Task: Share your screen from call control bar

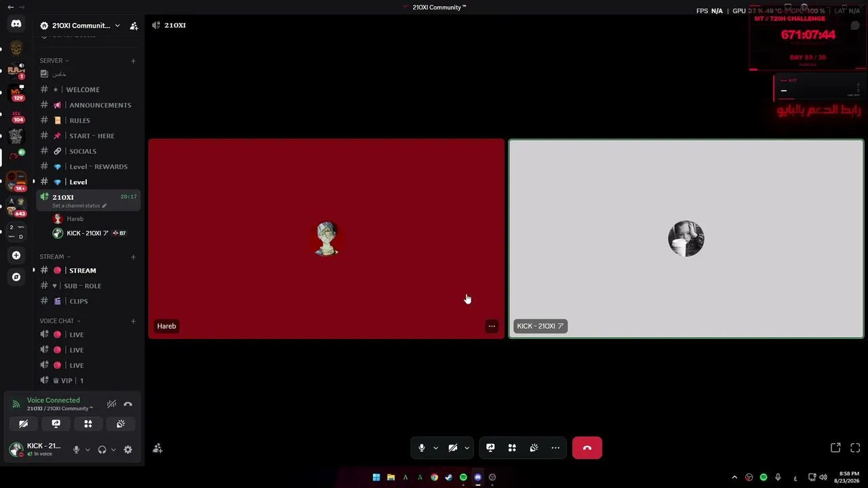Action: (x=490, y=448)
